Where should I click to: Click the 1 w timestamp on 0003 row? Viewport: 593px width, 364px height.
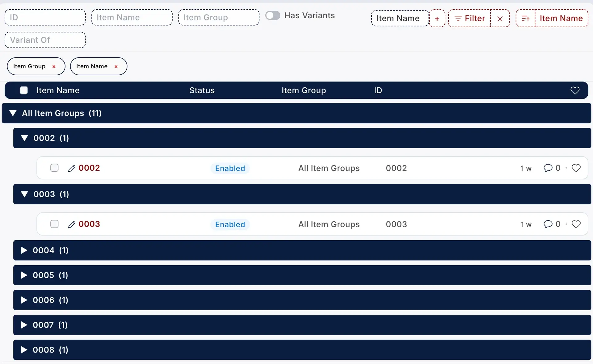[x=526, y=224]
